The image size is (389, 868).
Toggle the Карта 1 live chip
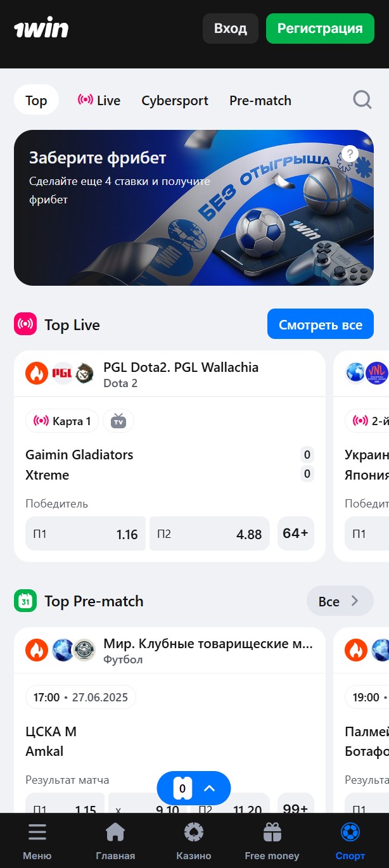(x=62, y=421)
